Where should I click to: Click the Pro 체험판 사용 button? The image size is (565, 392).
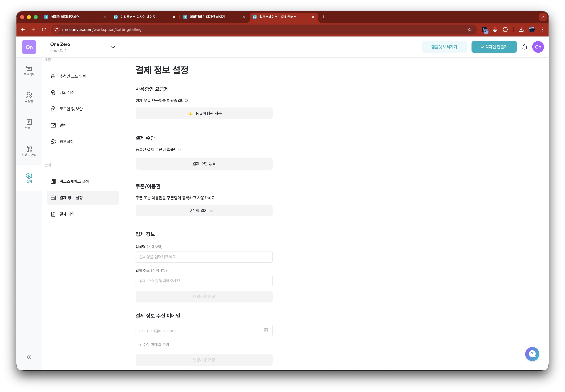point(204,113)
